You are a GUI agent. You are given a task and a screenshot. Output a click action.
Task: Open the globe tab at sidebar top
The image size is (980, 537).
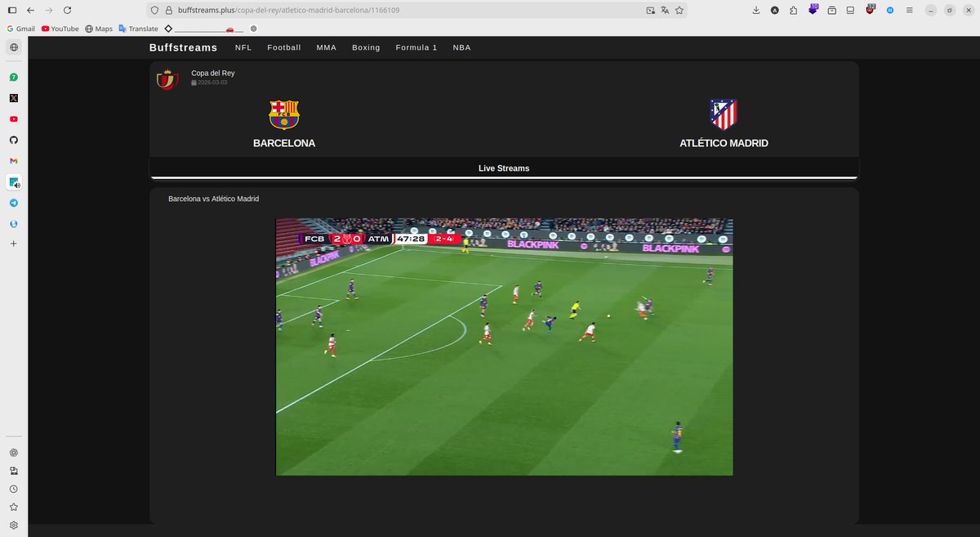click(14, 47)
